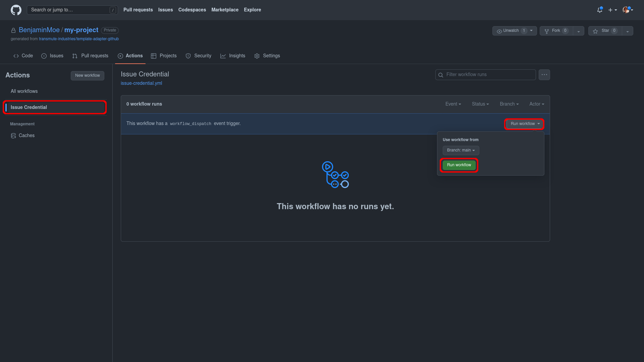Go to Issues in top navigation
This screenshot has width=644, height=362.
coord(166,10)
